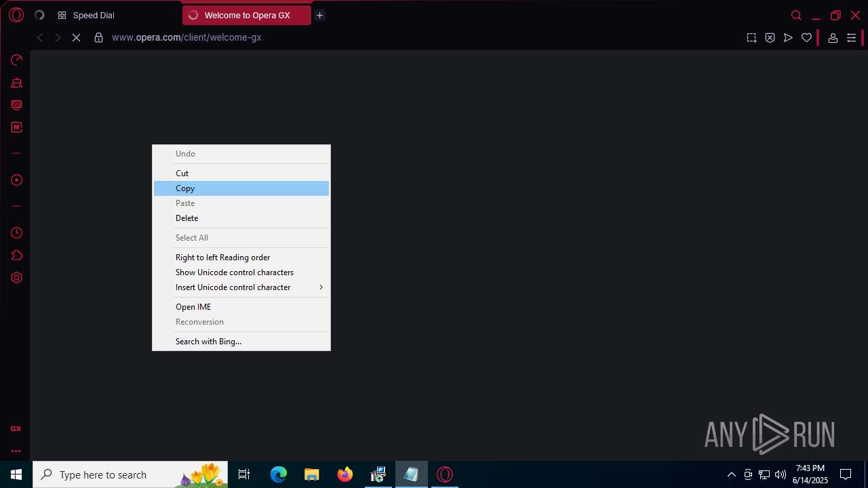
Task: Open Task View on the taskbar
Action: tap(244, 474)
